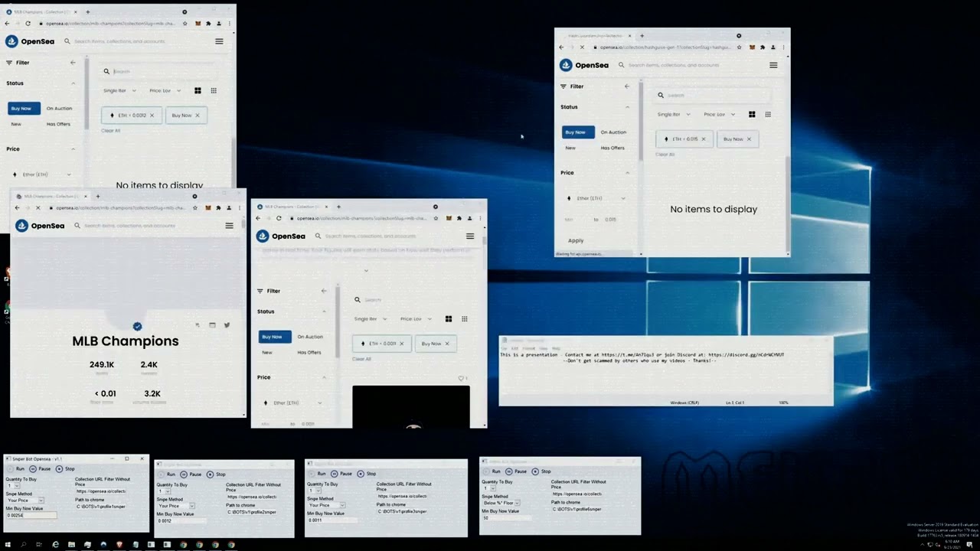The height and width of the screenshot is (551, 980).
Task: Switch to small grid view in the ETH < 0.015 OpenSea window
Action: click(x=768, y=114)
